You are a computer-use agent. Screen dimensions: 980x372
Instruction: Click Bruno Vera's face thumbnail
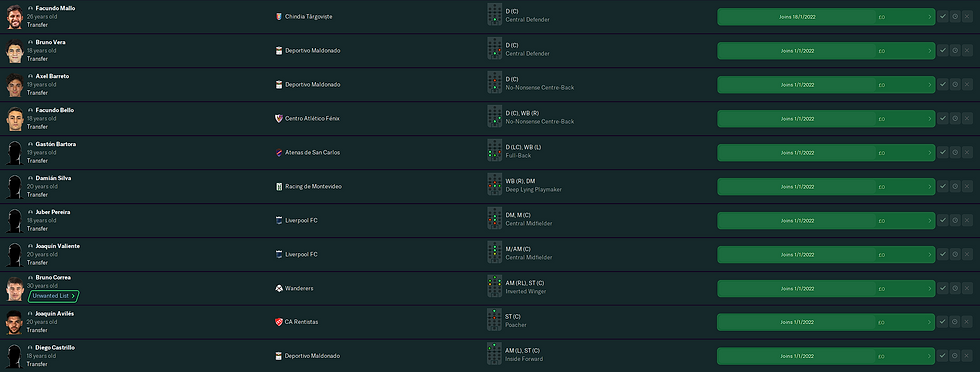point(14,51)
